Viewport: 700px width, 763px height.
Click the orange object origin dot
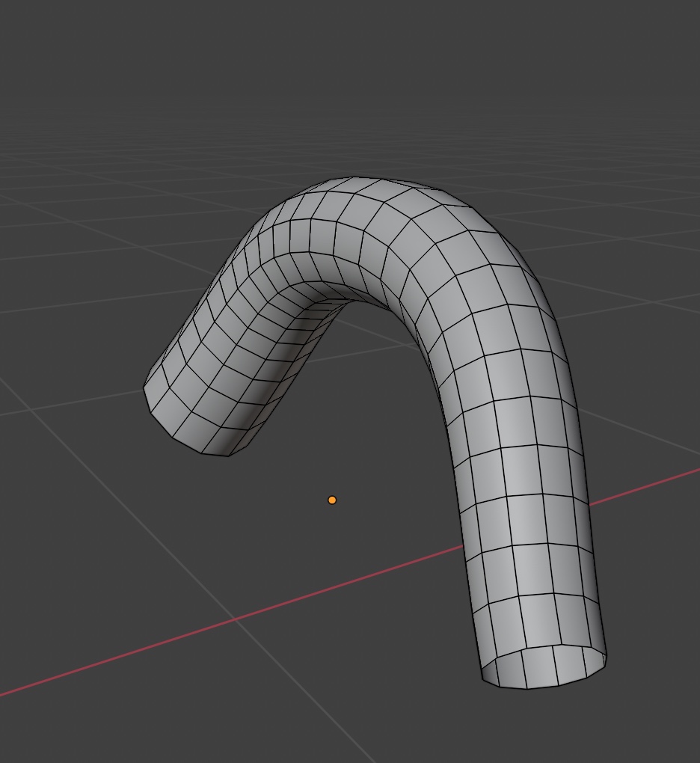[x=332, y=500]
